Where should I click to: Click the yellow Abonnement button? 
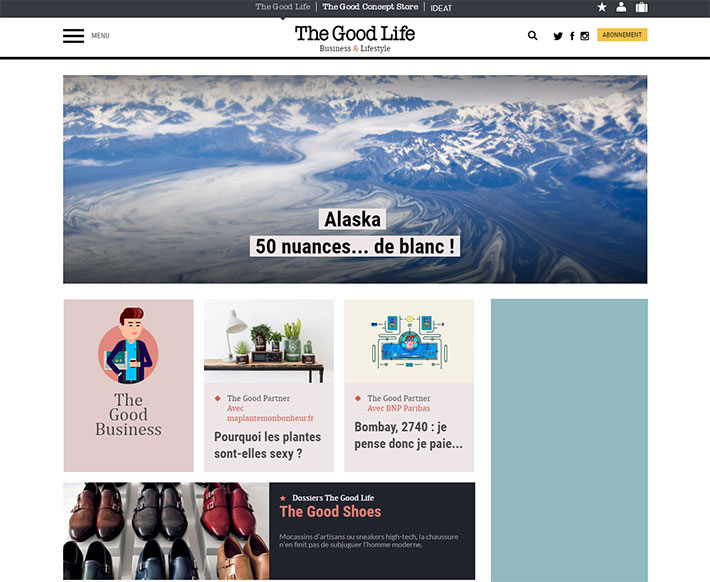(x=622, y=35)
